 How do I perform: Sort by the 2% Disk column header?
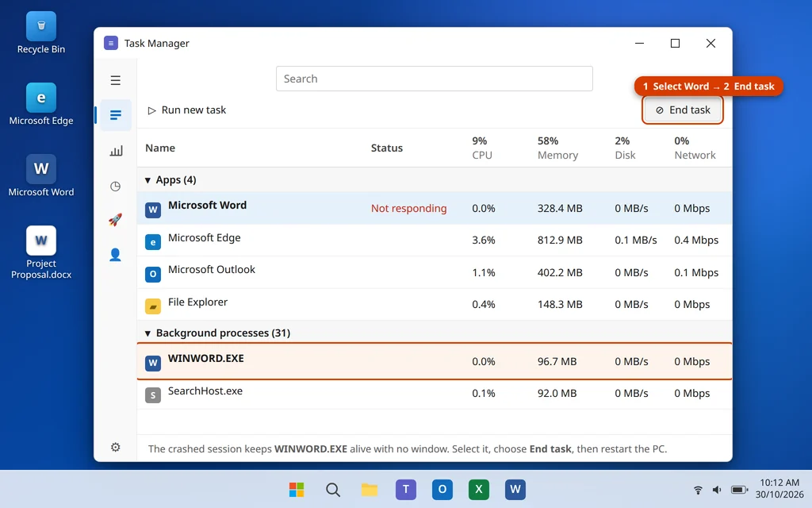click(625, 148)
